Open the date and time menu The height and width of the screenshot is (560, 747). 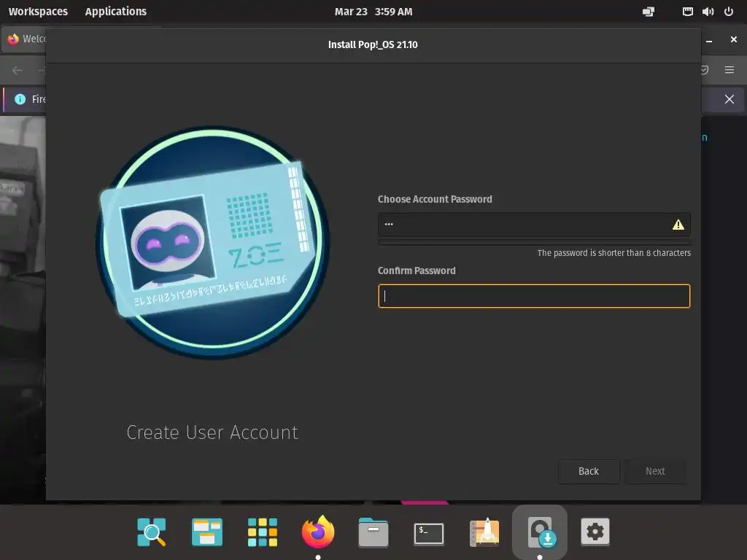373,12
